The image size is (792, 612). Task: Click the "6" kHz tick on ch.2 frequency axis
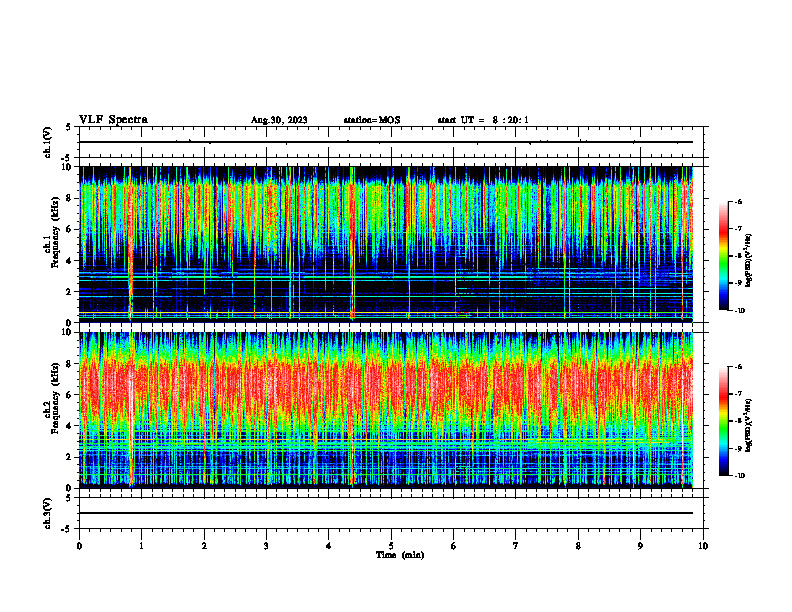71,395
